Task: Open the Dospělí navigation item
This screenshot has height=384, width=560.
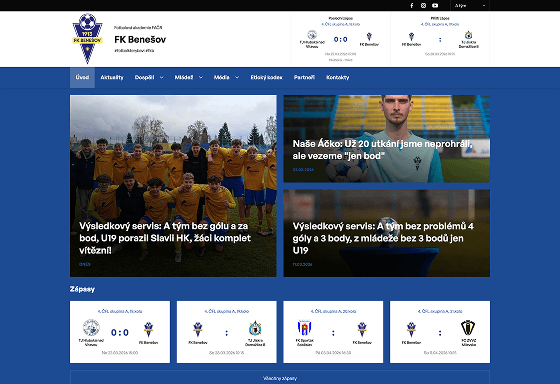Action: coord(145,77)
